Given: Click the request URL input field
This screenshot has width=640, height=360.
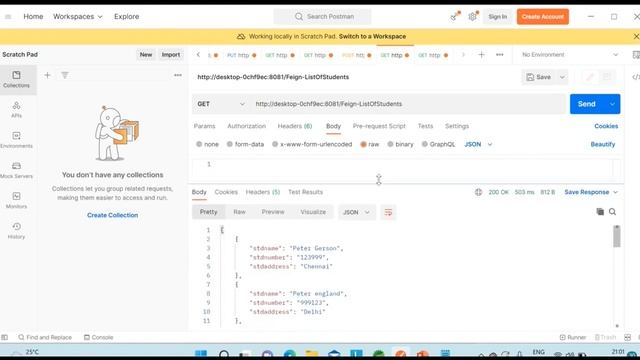Looking at the screenshot, I should point(408,104).
